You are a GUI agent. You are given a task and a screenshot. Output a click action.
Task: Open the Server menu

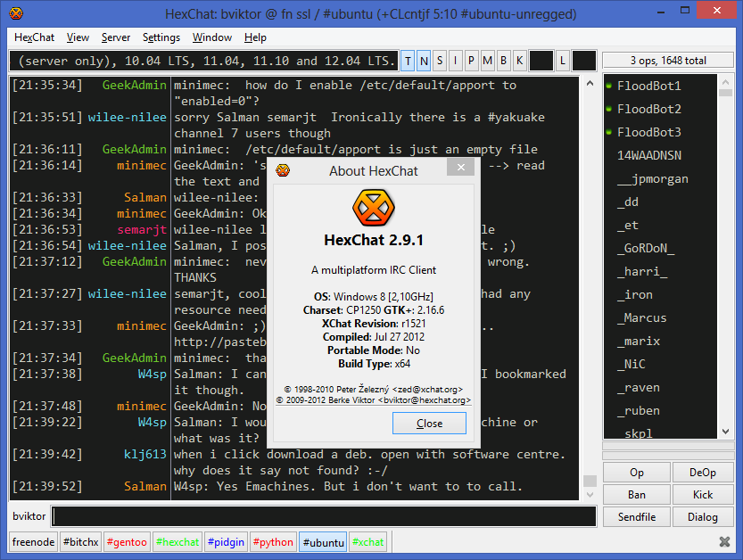(116, 37)
